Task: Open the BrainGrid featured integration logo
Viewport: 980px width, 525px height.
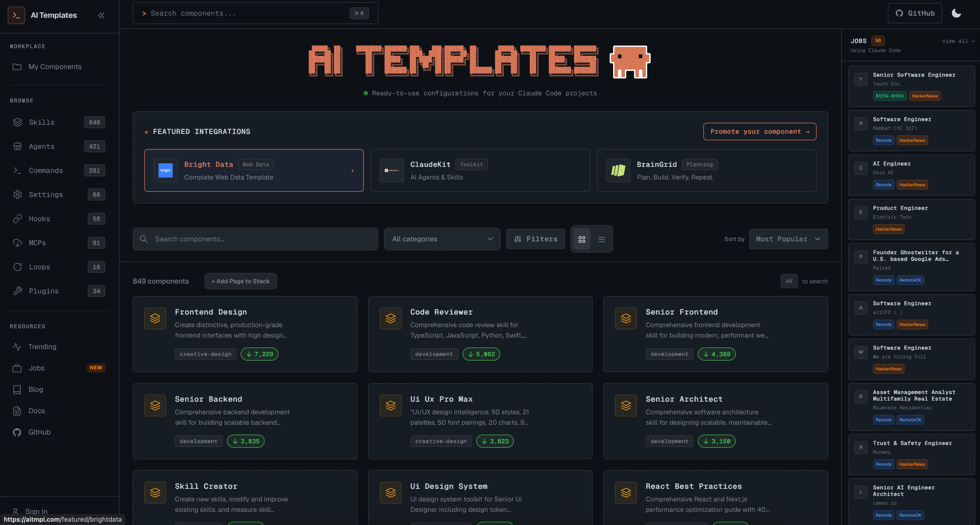Action: (x=618, y=170)
